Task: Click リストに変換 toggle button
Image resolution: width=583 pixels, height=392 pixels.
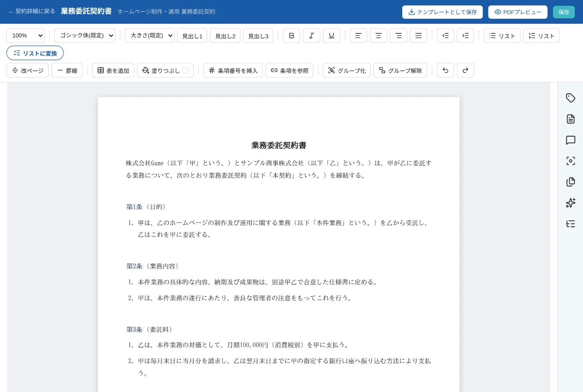Action: [35, 53]
